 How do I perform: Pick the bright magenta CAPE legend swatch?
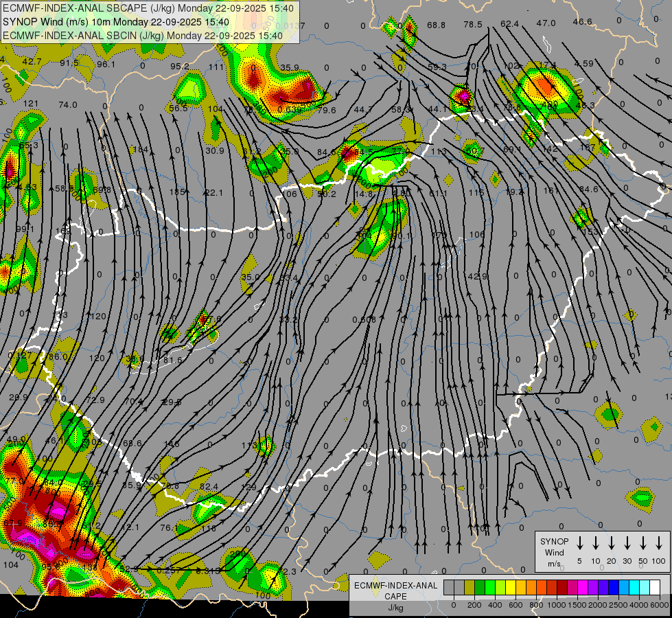click(x=583, y=587)
